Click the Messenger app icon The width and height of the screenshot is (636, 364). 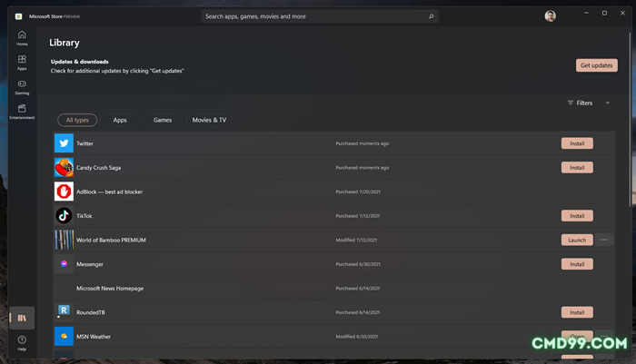[x=64, y=264]
